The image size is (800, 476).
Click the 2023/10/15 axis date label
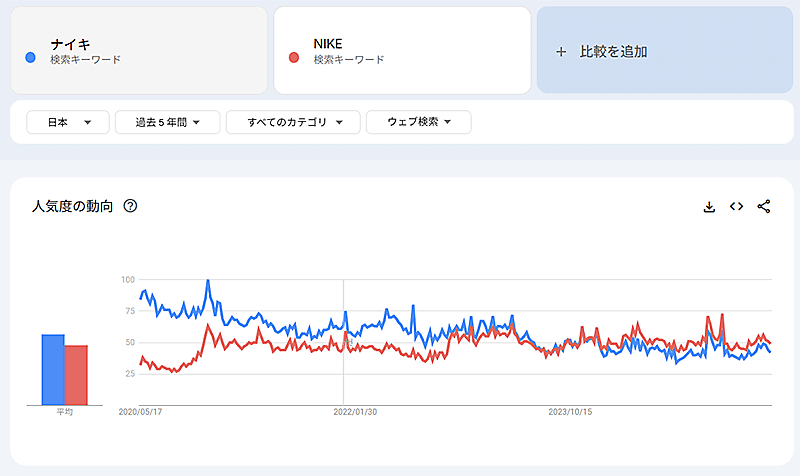pos(570,410)
